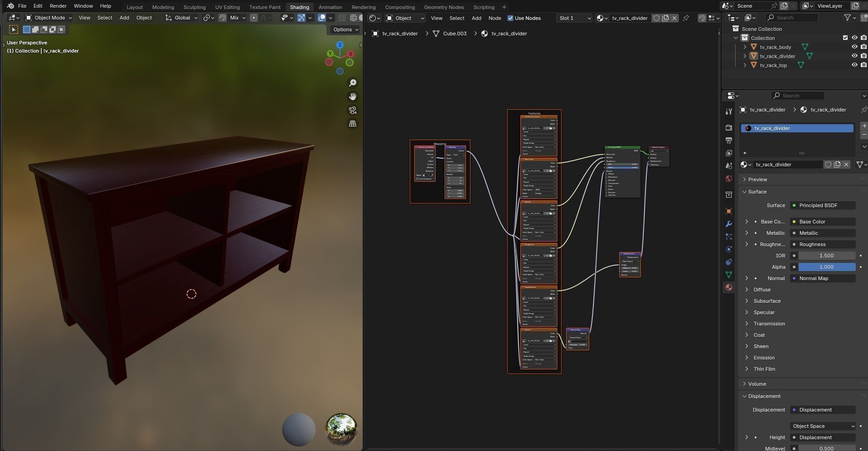The height and width of the screenshot is (451, 868).
Task: Open the Object Mode dropdown
Action: tap(49, 18)
